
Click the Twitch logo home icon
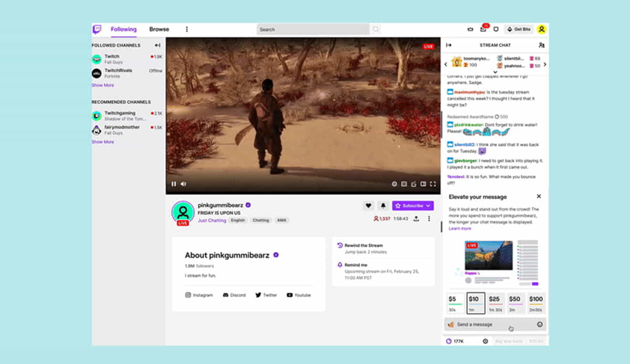pos(97,29)
